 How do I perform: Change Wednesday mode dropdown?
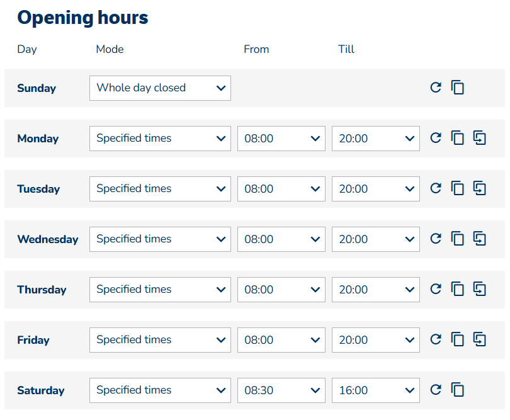click(x=161, y=239)
